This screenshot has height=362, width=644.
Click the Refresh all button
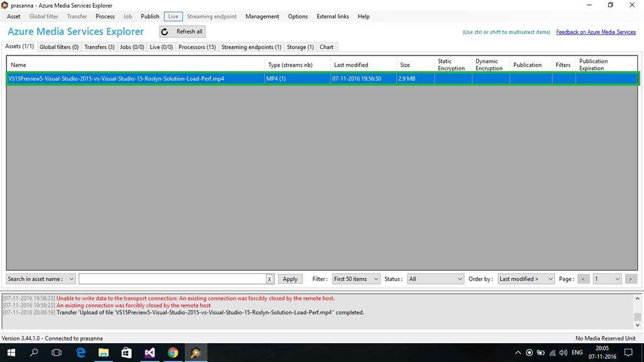pos(182,31)
